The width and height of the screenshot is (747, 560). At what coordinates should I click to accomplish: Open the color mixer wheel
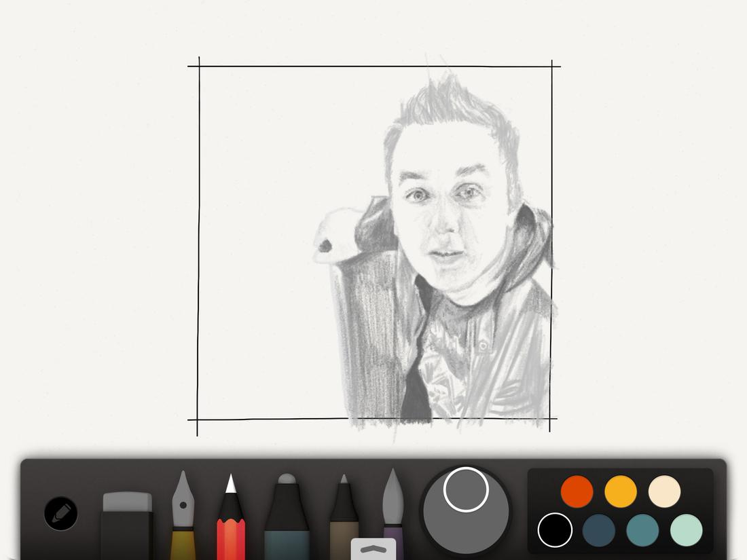point(465,523)
